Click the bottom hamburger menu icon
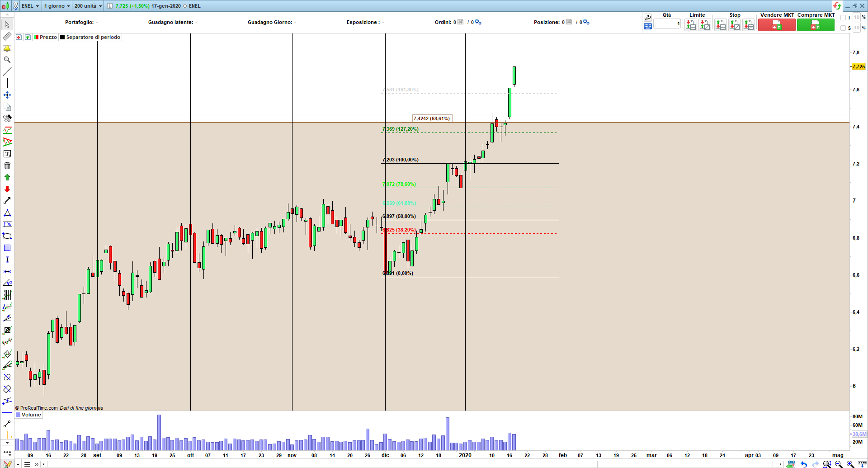This screenshot has width=868, height=468. 27,464
